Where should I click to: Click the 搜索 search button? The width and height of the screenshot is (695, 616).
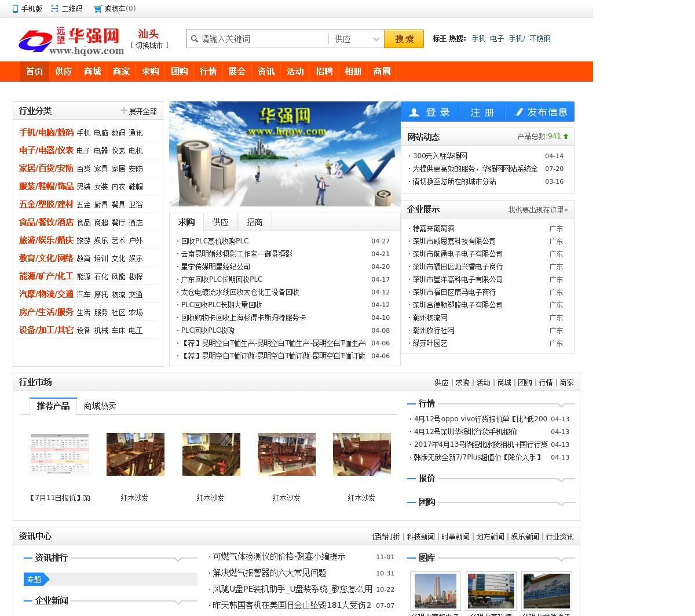(404, 39)
